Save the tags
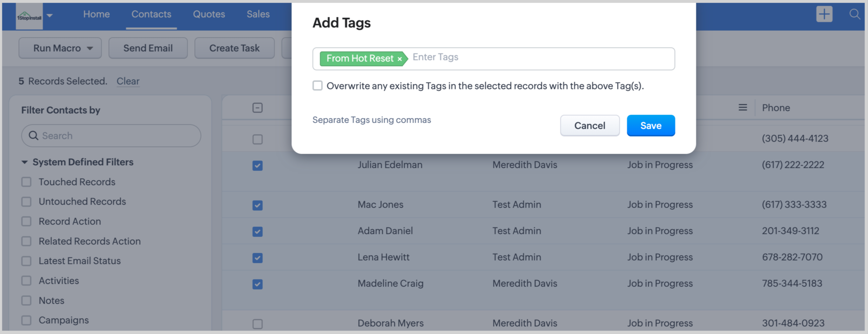 pyautogui.click(x=650, y=126)
